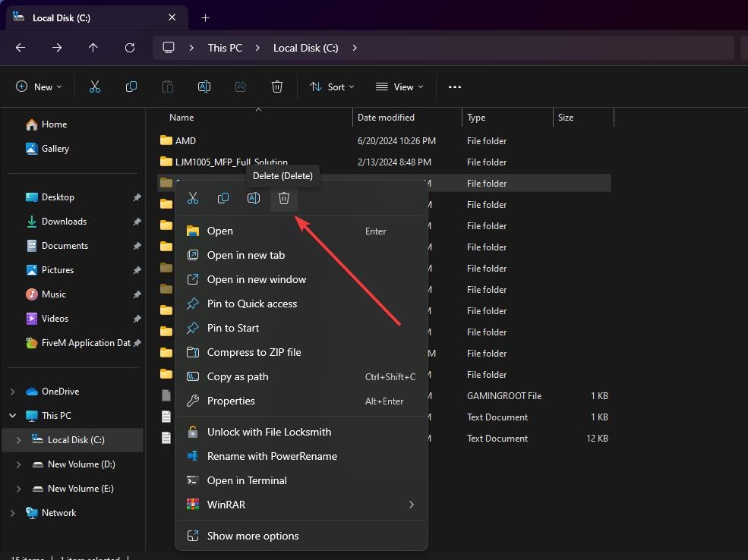The width and height of the screenshot is (748, 560).
Task: Open Home in the navigation pane
Action: pos(46,124)
